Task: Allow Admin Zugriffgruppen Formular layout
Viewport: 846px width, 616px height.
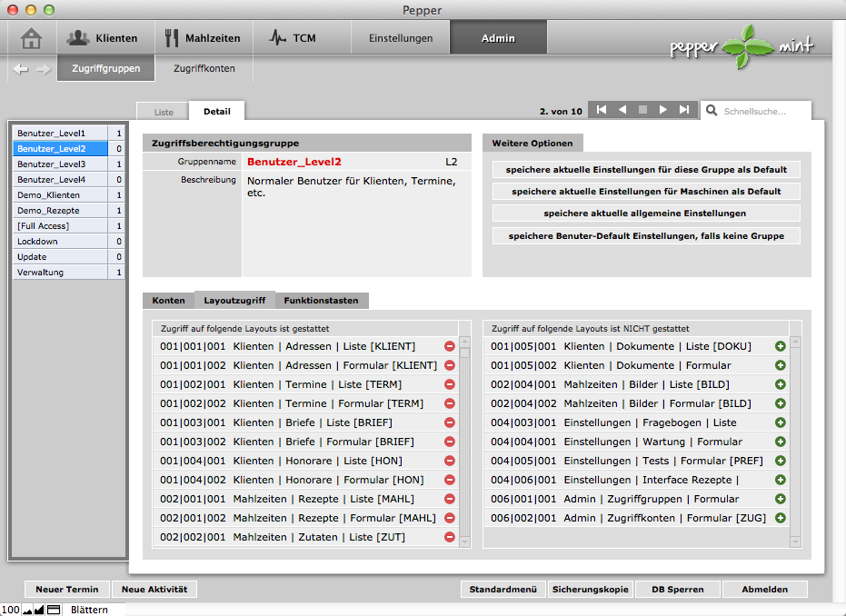Action: 780,499
